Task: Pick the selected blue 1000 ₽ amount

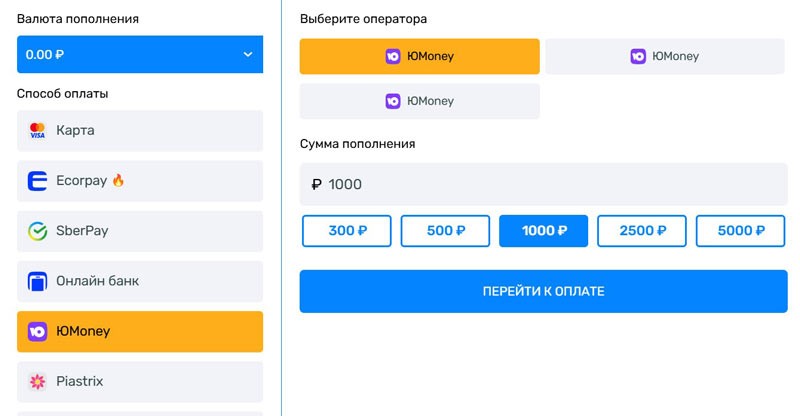Action: [544, 231]
